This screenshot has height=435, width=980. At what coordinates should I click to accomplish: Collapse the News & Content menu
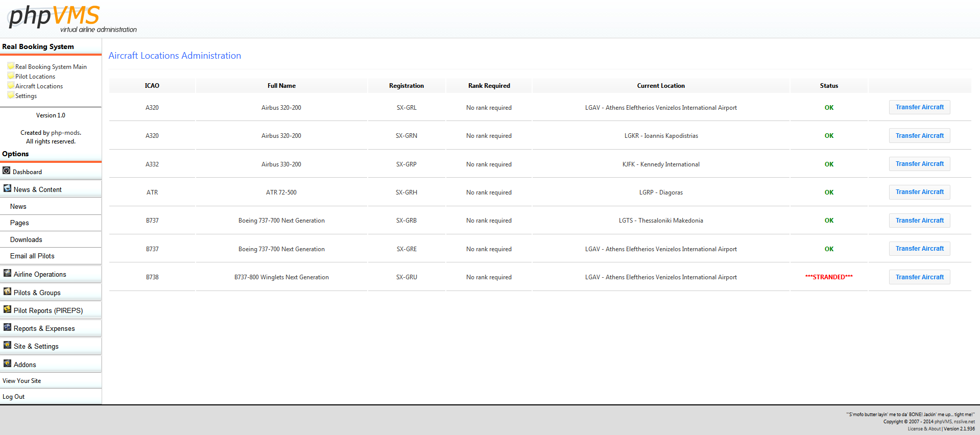coord(51,189)
